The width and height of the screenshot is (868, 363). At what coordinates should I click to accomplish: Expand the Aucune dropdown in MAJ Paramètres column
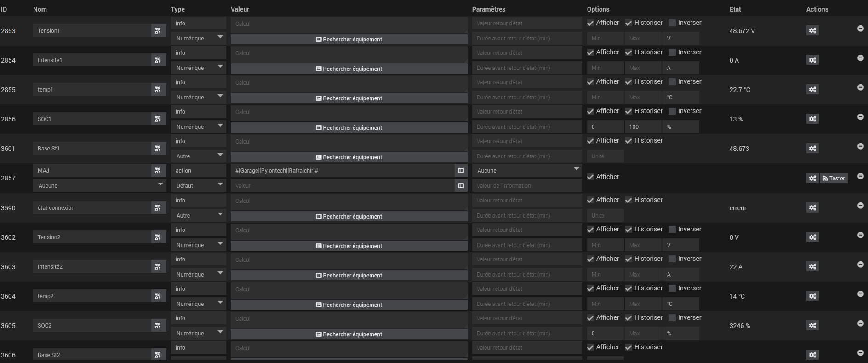[x=527, y=171]
